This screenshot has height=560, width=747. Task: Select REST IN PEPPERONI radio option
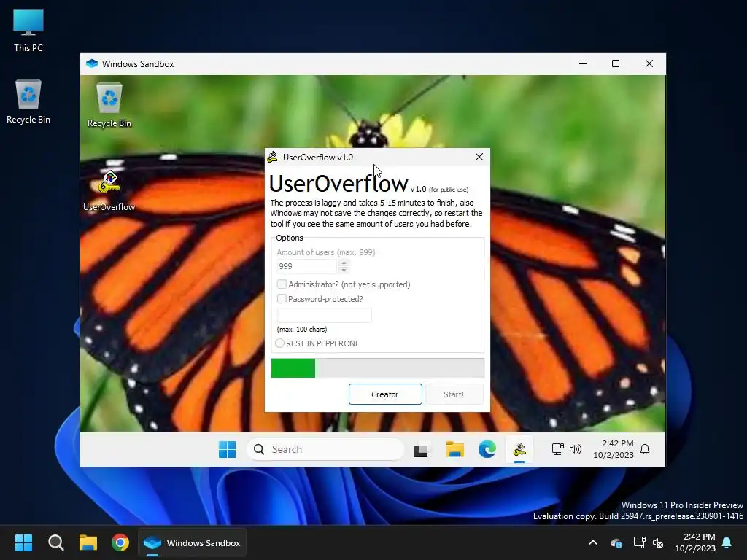[279, 343]
